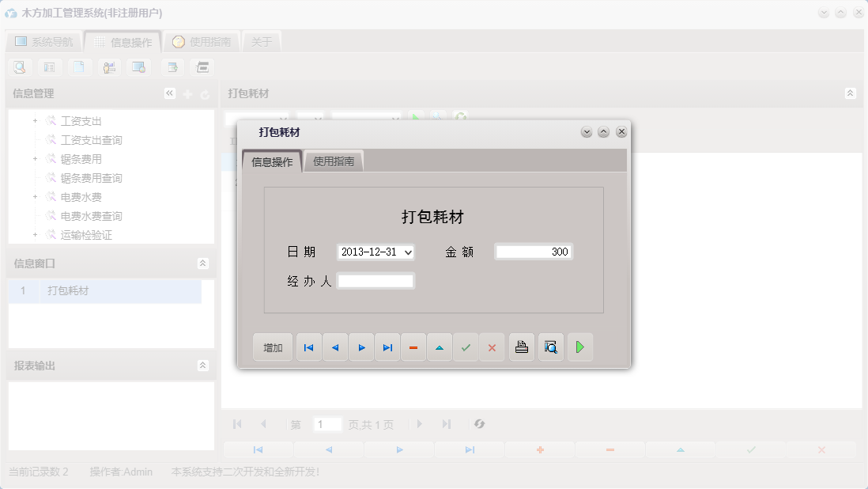Select the first record navigation icon in dialog
This screenshot has width=868, height=489.
(x=308, y=347)
